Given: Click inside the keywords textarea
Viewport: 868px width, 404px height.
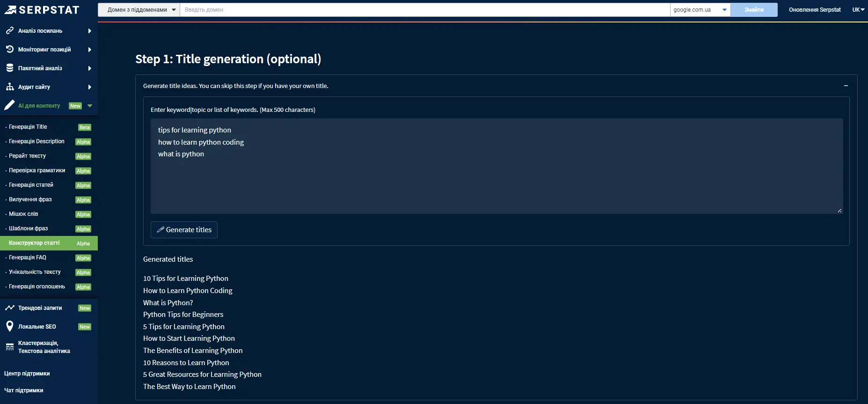Looking at the screenshot, I should [496, 166].
